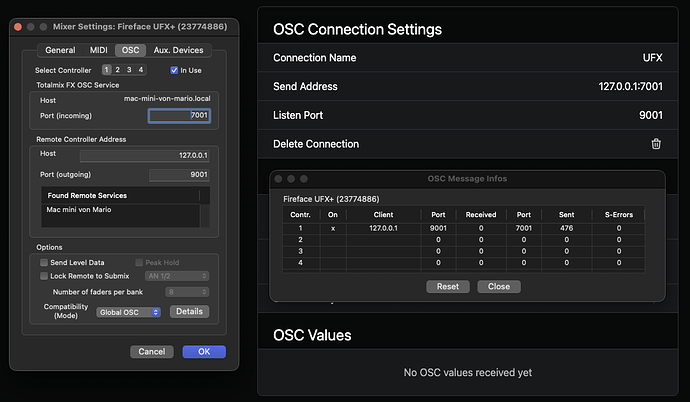Open the MIDI tab

coord(99,50)
